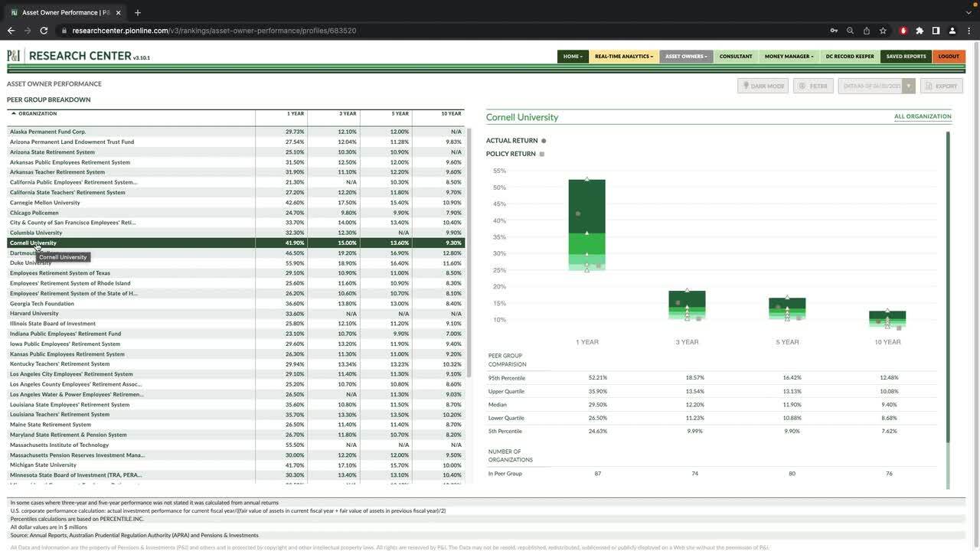Select Carnegie Mellon University row

[236, 202]
